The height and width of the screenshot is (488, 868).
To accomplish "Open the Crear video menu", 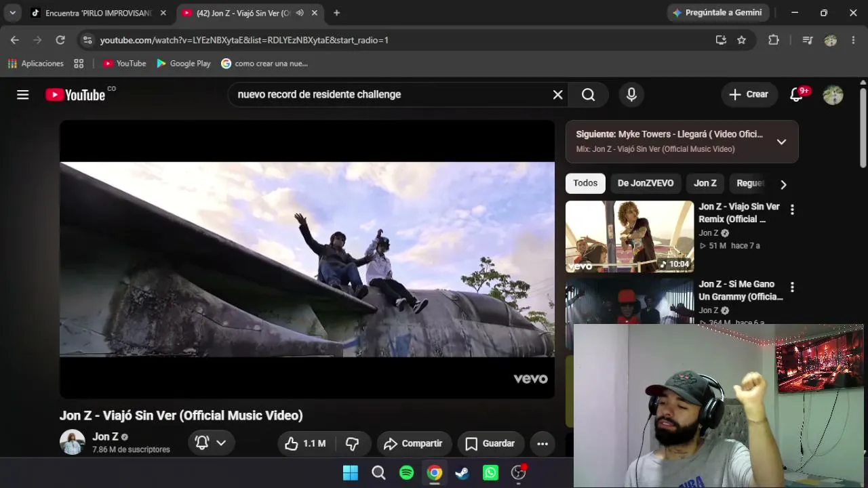I will [749, 95].
